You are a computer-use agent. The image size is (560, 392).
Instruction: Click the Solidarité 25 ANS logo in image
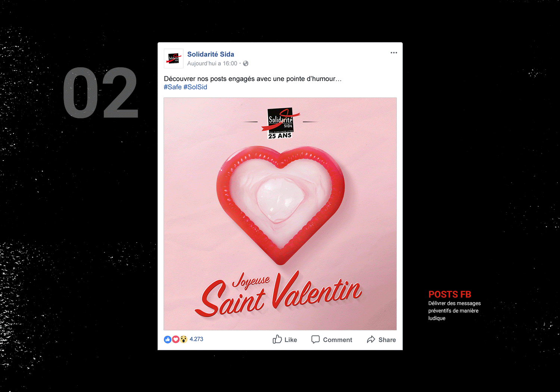click(280, 123)
